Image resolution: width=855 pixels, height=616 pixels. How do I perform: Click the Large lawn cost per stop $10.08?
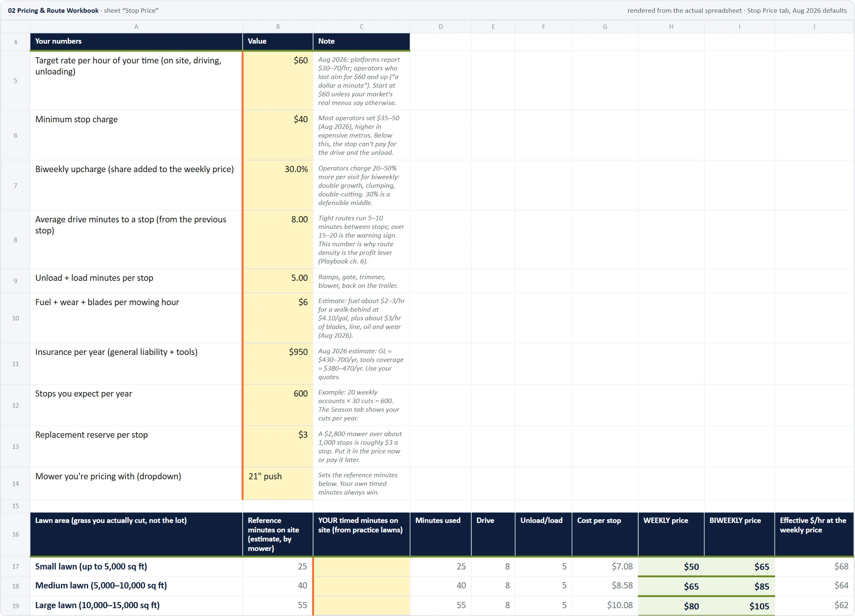coord(605,606)
